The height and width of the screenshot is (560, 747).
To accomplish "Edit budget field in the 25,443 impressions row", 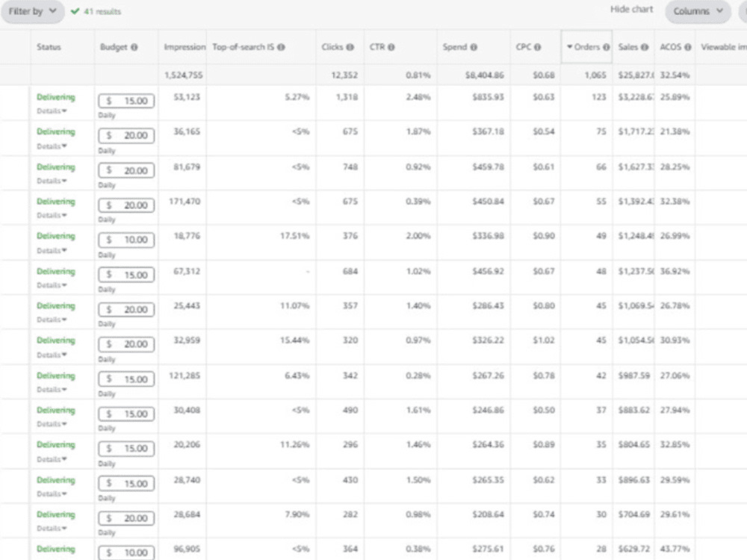I will pos(126,310).
